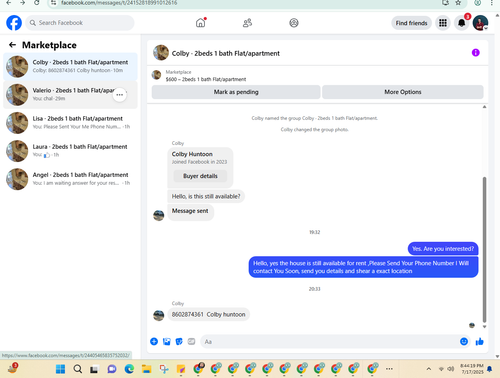
Task: Click the Search Facebook field
Action: (x=80, y=23)
